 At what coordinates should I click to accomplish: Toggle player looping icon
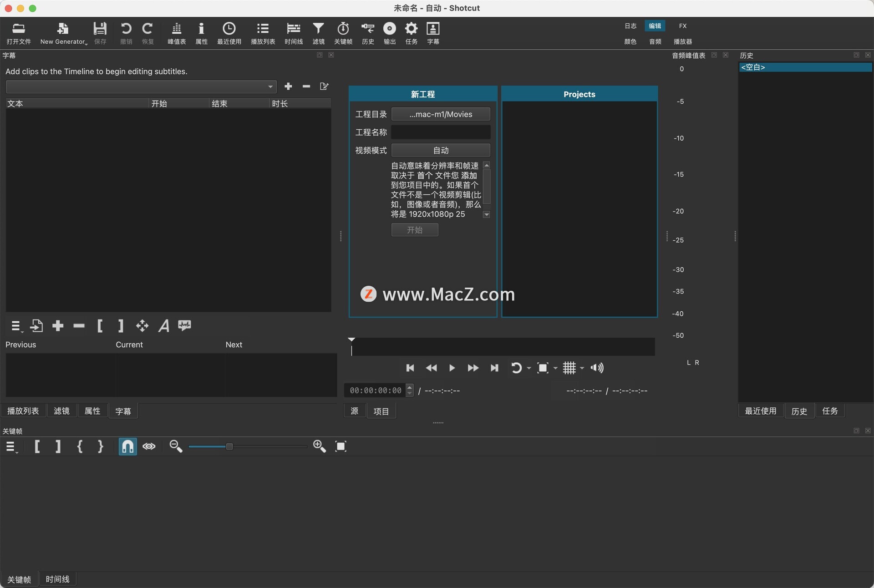pyautogui.click(x=516, y=368)
